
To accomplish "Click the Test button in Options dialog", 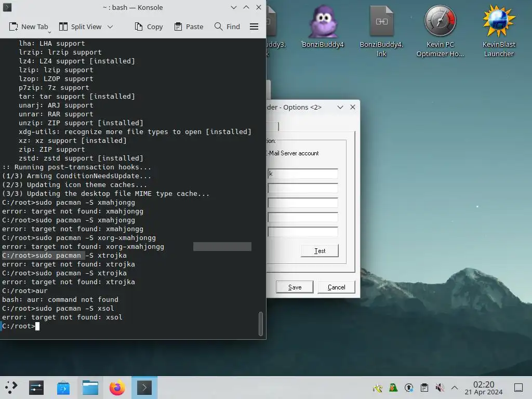I will tap(320, 251).
